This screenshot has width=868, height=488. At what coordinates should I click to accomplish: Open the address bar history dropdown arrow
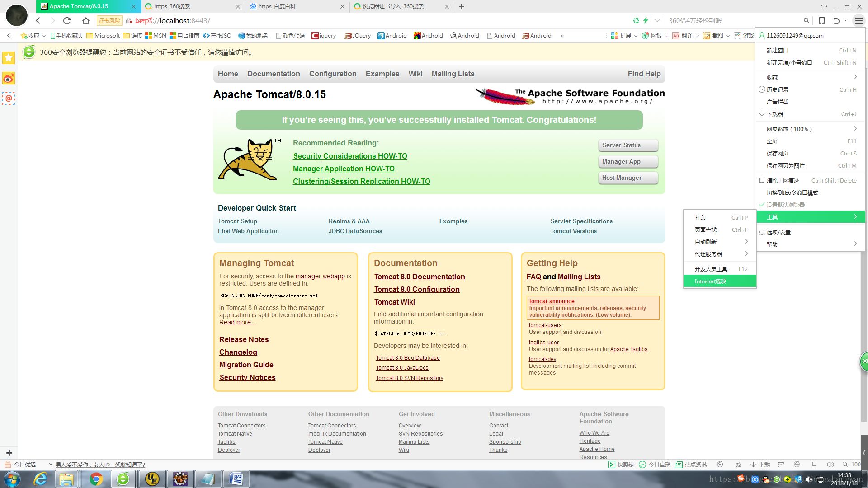point(657,21)
